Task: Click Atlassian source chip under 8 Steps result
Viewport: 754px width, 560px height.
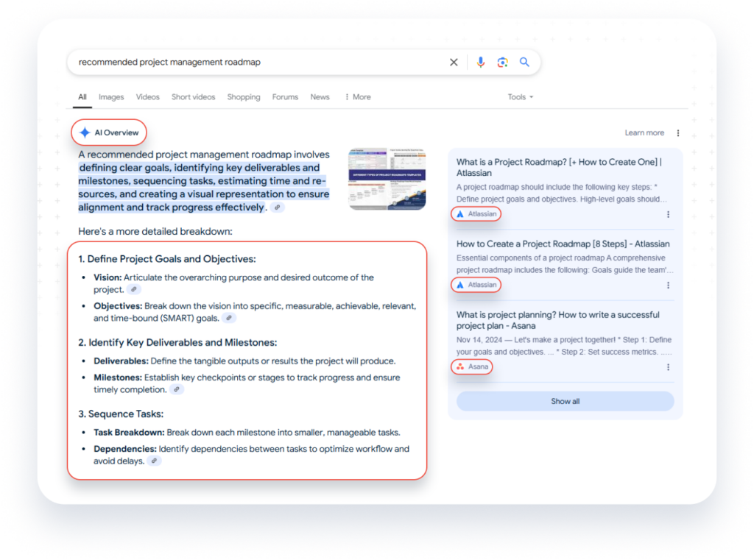Action: click(x=476, y=285)
